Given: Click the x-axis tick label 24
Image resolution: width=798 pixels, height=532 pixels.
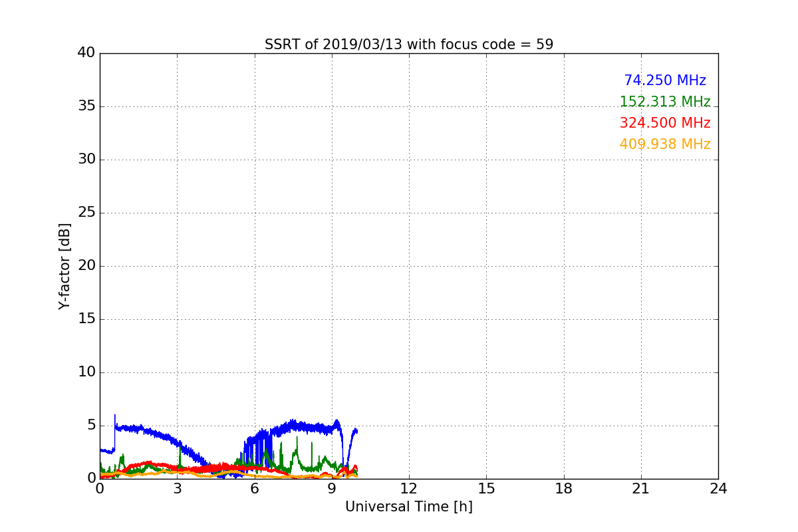Looking at the screenshot, I should (718, 488).
